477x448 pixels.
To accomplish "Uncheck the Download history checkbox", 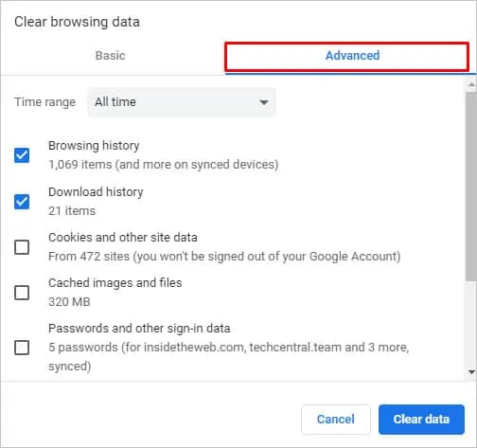I will click(x=22, y=202).
